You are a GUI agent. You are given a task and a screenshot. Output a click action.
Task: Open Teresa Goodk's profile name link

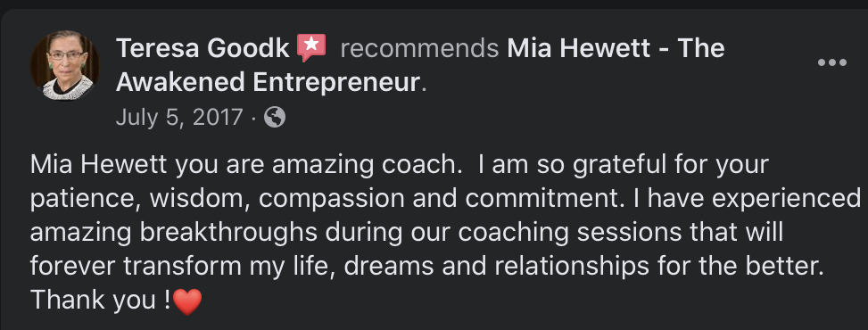(203, 49)
